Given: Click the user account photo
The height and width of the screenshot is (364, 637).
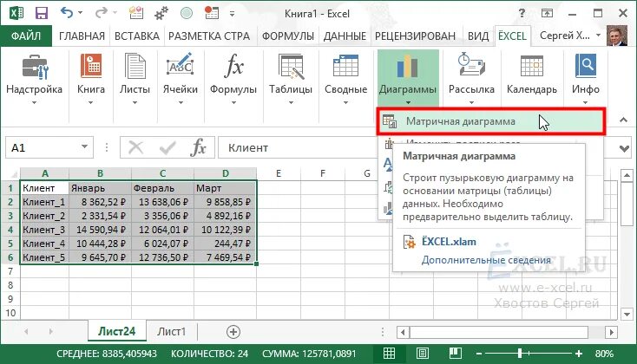Looking at the screenshot, I should pyautogui.click(x=617, y=36).
